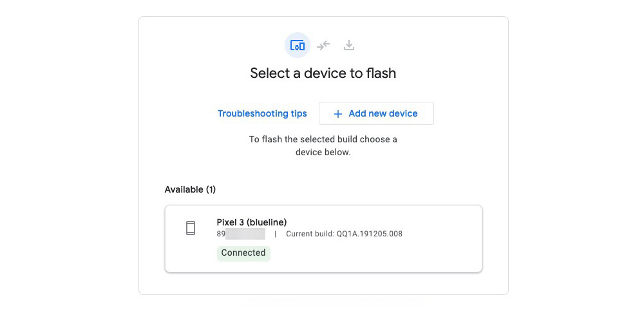644x324 pixels.
Task: Click the '(blueline)' codename text
Action: click(x=267, y=222)
